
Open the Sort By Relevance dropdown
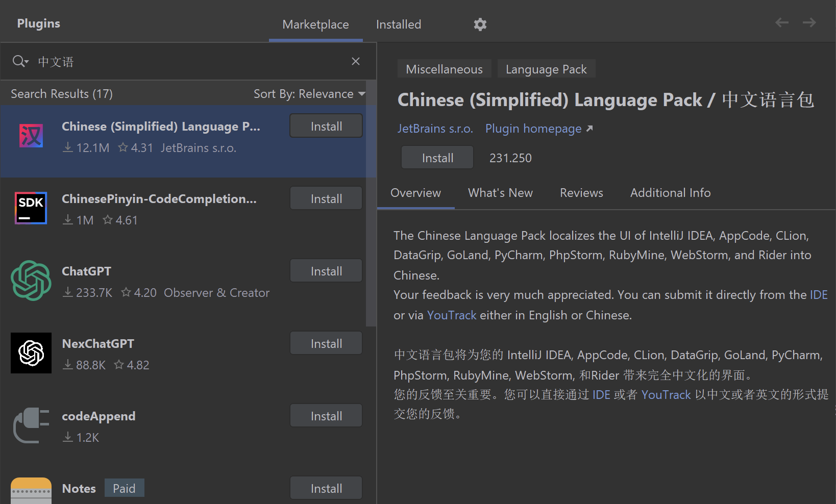309,94
